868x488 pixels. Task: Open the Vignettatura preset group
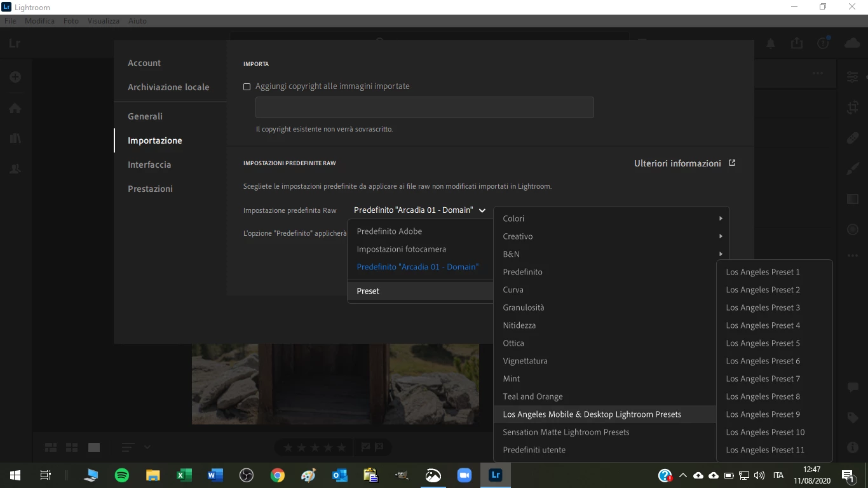coord(605,361)
